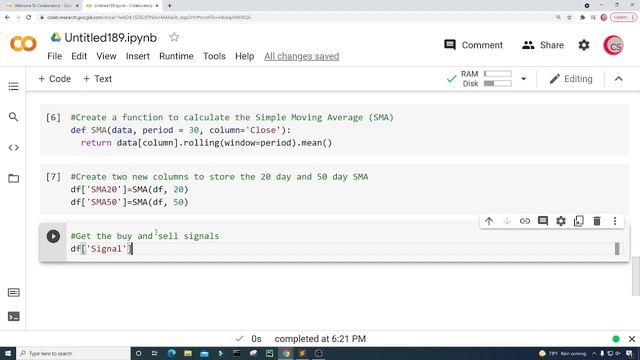Open a new browser tab
640x360 pixels.
click(x=169, y=6)
